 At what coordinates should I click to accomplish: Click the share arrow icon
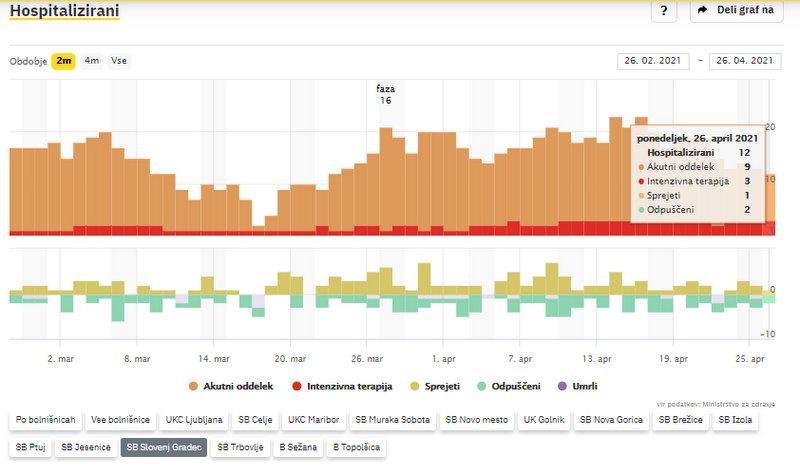click(x=703, y=11)
